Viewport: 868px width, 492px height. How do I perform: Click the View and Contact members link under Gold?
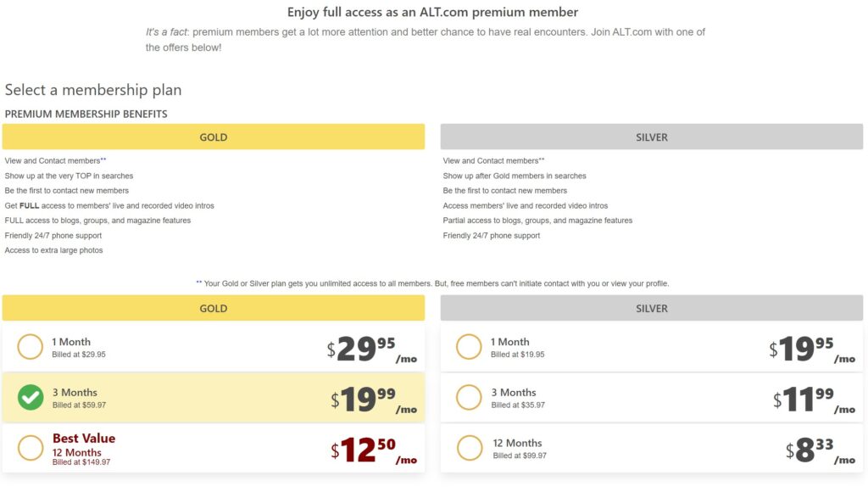coord(51,160)
